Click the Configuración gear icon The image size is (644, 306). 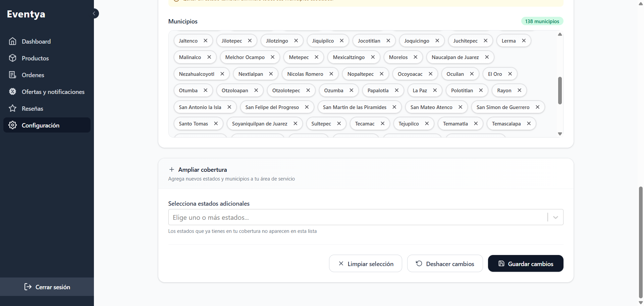pyautogui.click(x=13, y=125)
